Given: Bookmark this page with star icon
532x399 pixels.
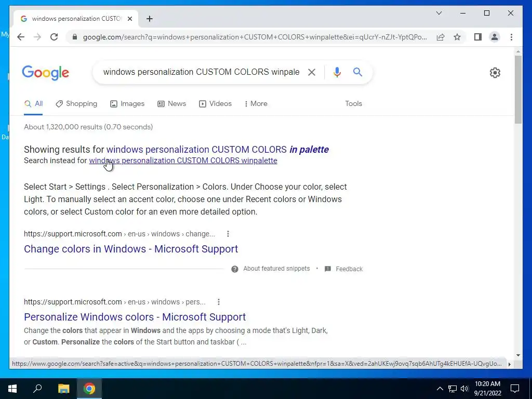Looking at the screenshot, I should [457, 37].
